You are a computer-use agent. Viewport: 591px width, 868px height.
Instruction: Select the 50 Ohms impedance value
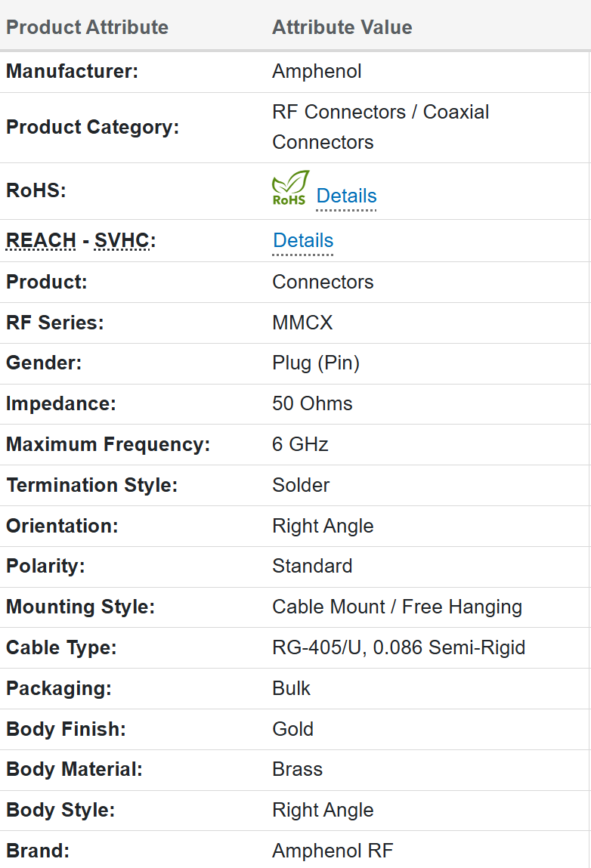tap(312, 403)
